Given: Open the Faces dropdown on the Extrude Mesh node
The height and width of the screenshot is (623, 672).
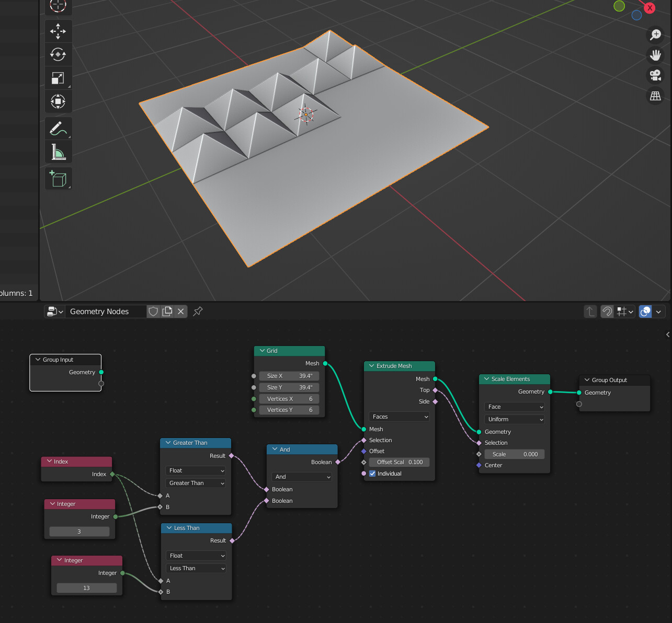Looking at the screenshot, I should click(399, 417).
